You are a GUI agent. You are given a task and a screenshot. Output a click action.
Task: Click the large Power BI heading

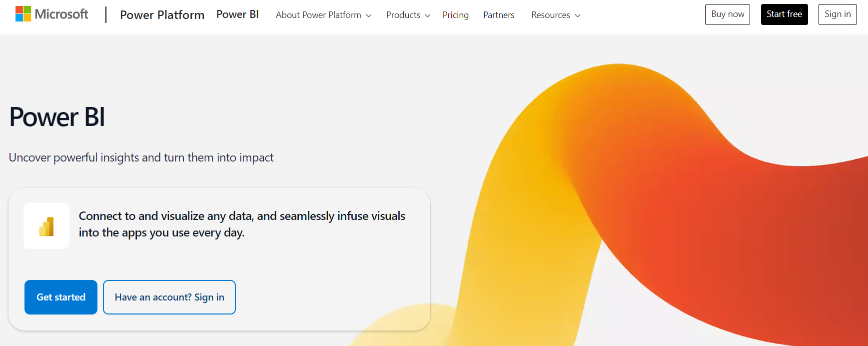57,117
